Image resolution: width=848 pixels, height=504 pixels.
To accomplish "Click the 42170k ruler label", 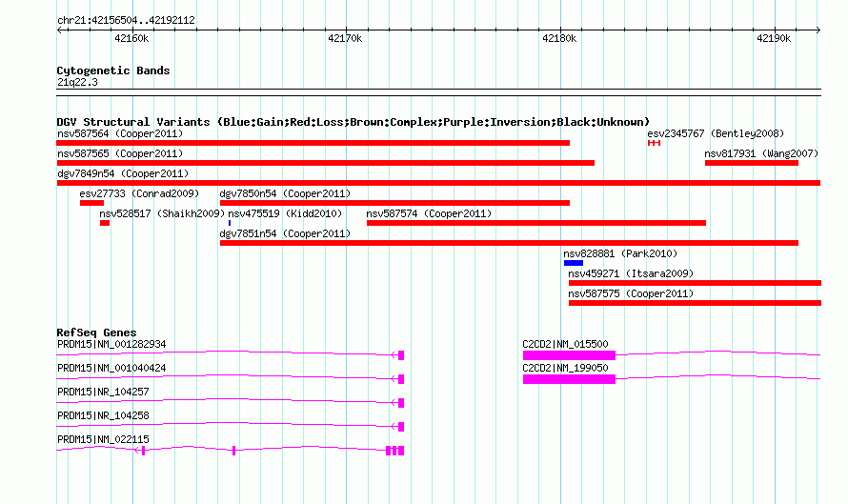I will tap(345, 38).
